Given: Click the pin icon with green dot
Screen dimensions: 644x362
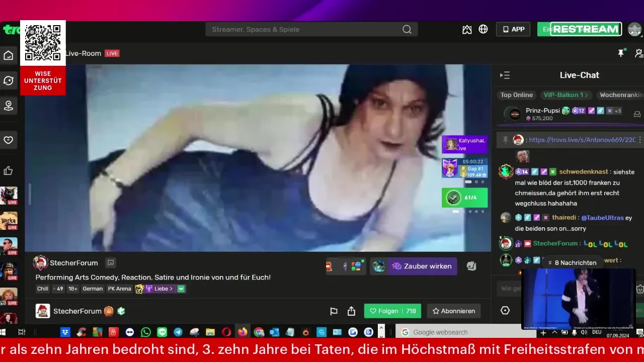Looking at the screenshot, I should (x=621, y=53).
